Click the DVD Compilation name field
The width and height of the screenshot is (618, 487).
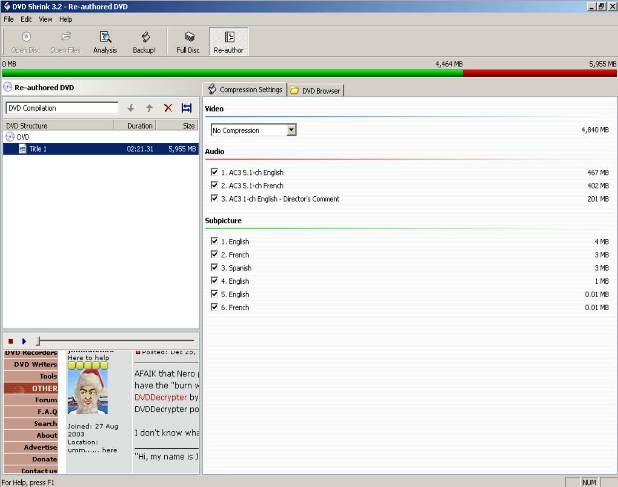pyautogui.click(x=62, y=108)
